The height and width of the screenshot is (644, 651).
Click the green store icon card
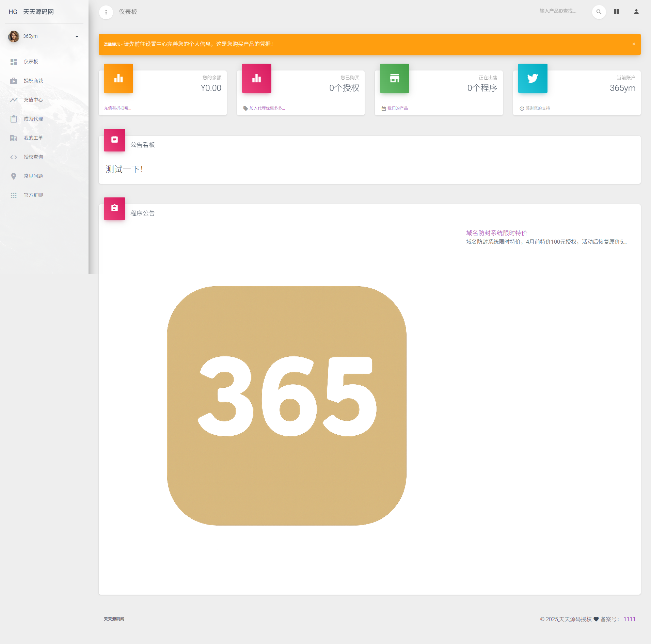tap(394, 78)
